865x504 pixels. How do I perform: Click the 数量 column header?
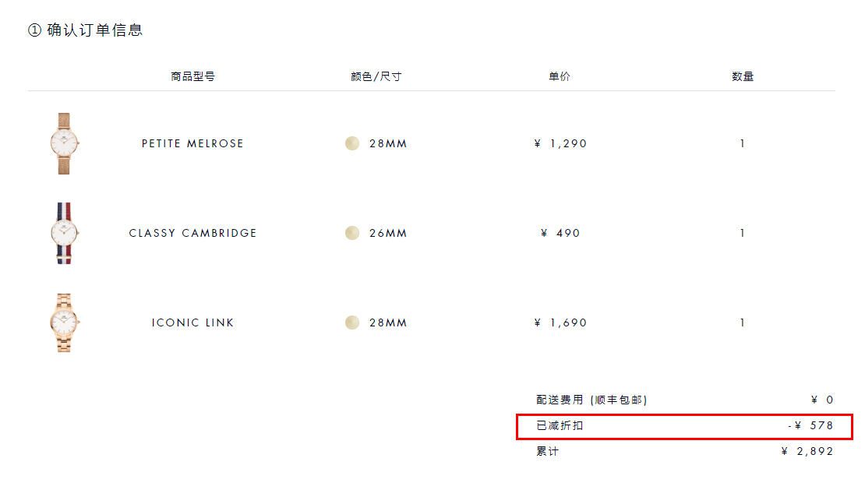click(x=743, y=76)
